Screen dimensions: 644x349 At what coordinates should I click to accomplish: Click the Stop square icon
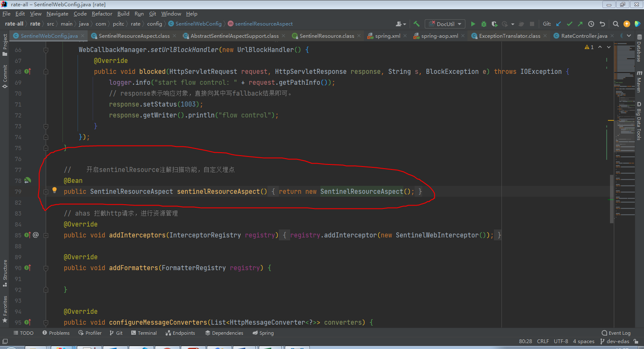(x=532, y=24)
